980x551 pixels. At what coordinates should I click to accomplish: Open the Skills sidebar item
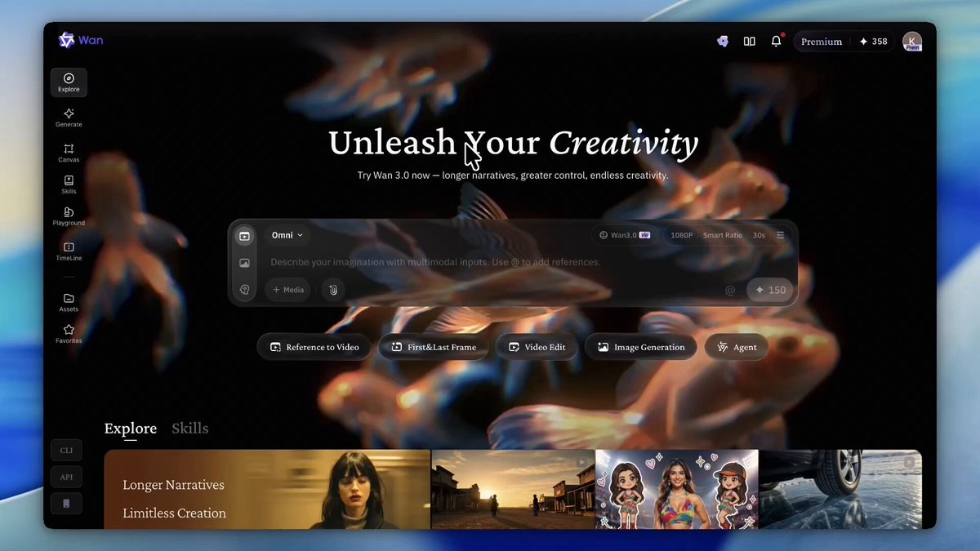69,184
